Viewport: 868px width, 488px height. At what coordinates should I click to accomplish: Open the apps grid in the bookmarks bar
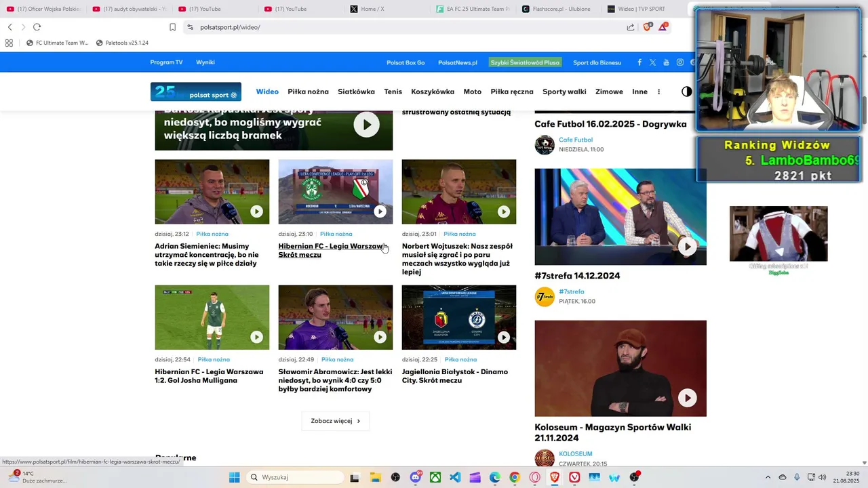click(9, 43)
